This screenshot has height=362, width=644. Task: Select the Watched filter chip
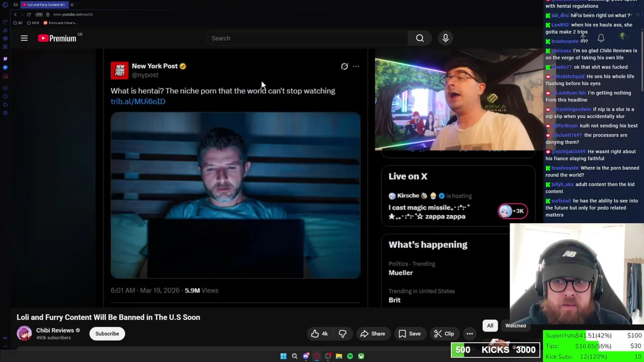(516, 325)
